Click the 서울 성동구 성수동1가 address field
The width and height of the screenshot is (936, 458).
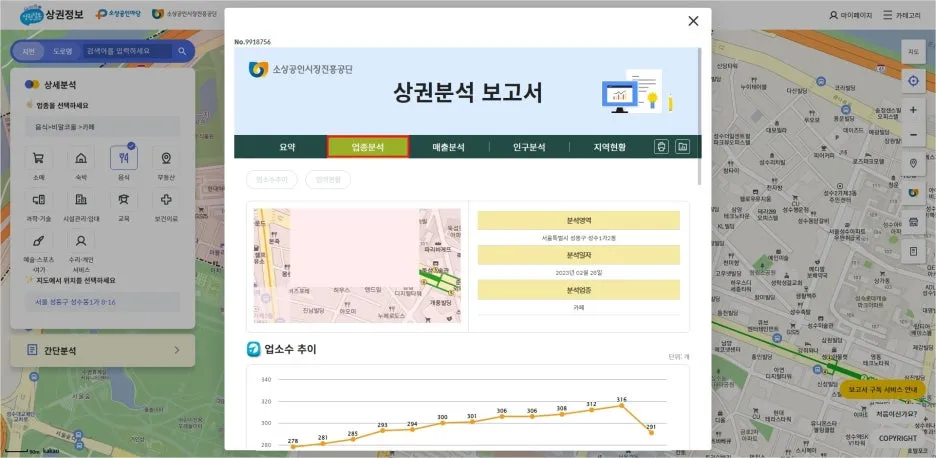103,302
